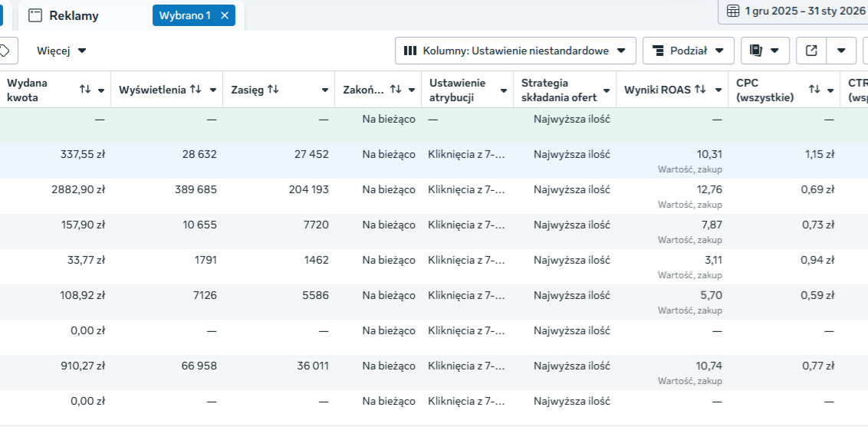Open the date range picker 1 gru 2025
Image resolution: width=868 pixels, height=427 pixels.
pos(796,11)
